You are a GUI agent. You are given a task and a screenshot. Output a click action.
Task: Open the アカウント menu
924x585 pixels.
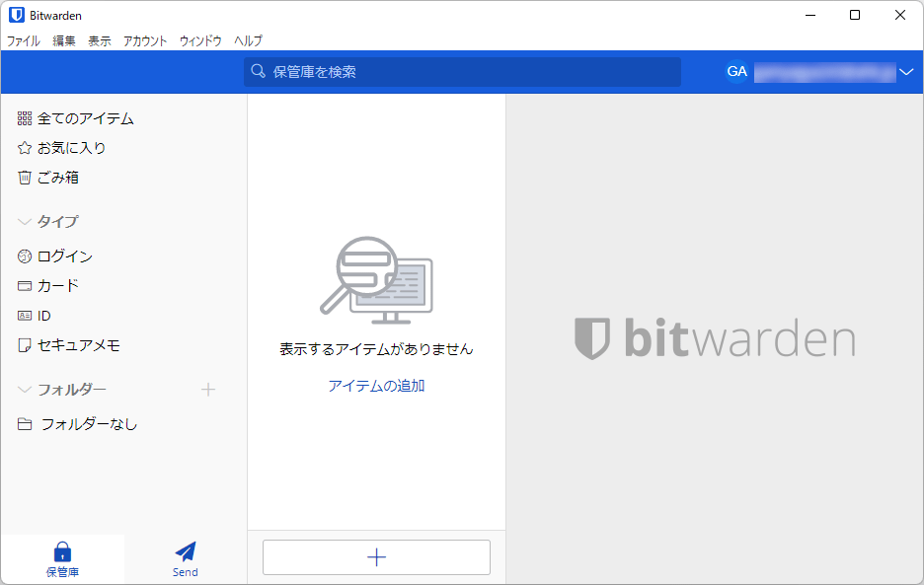click(x=145, y=40)
